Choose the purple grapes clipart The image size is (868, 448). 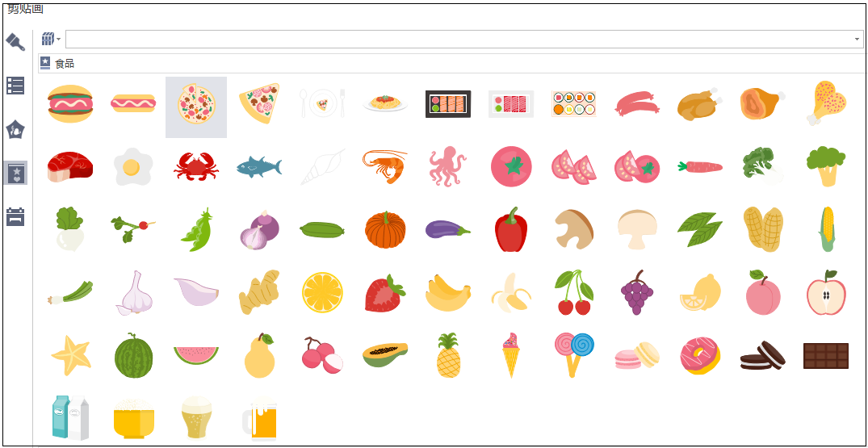(x=636, y=292)
